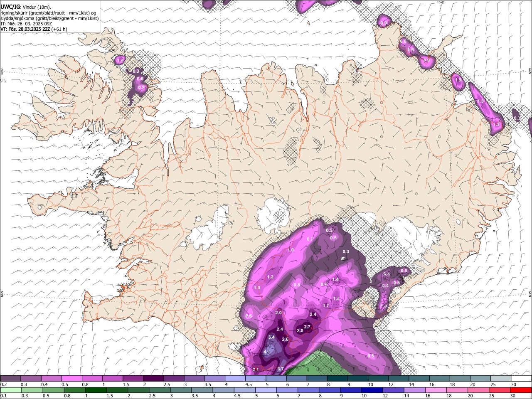532x399 pixels.
Task: Click the 'UWC/IG: Vindur (10m)' title text
Action: click(26, 7)
